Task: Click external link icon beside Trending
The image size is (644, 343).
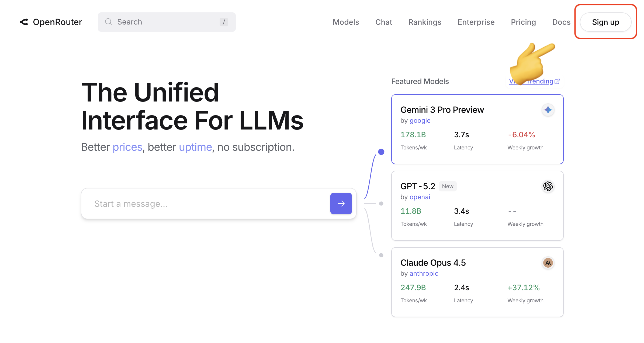Action: pos(558,81)
